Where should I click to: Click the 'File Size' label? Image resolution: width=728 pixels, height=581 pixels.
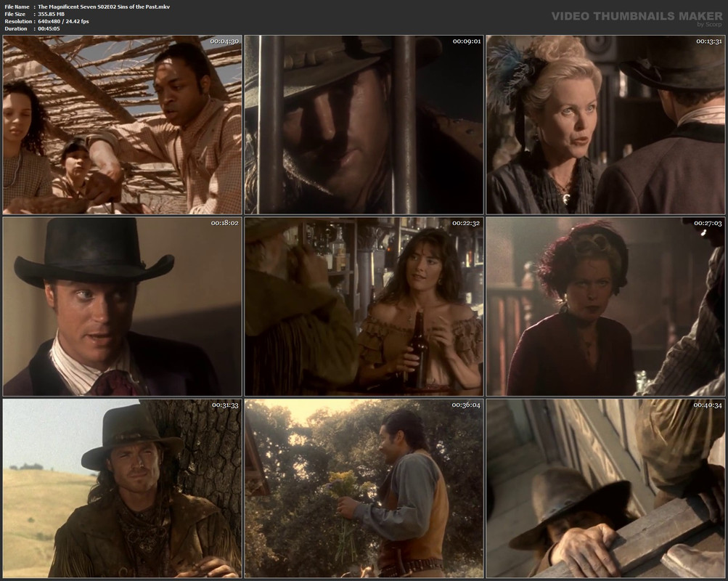pos(15,14)
